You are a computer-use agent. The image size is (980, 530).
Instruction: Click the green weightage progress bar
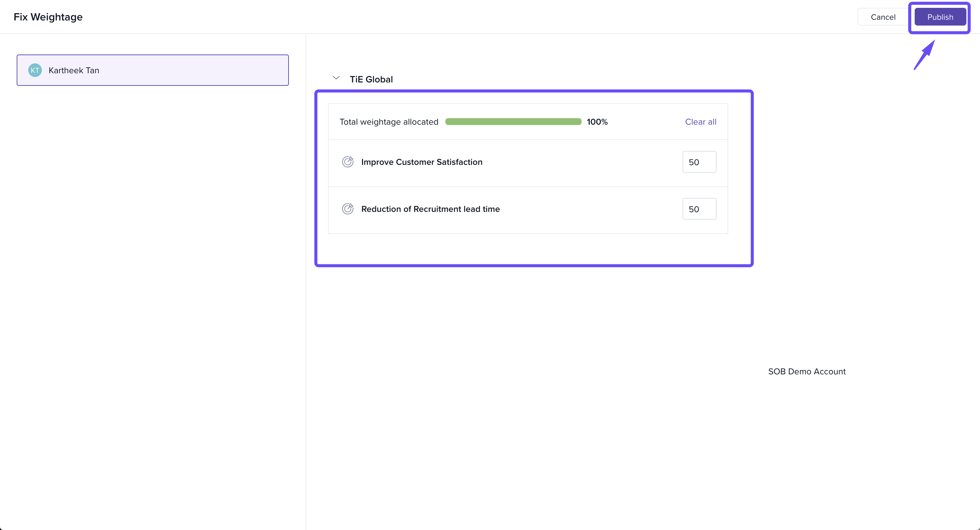tap(513, 122)
